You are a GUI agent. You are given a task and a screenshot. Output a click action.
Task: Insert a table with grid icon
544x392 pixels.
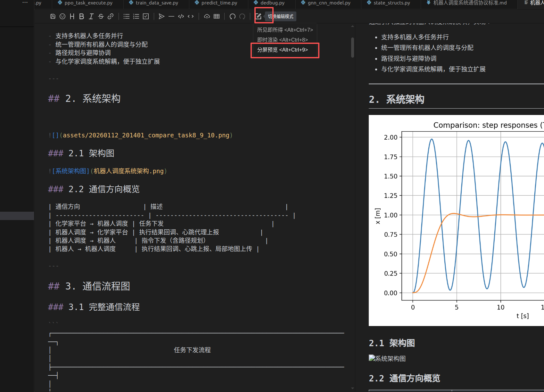[x=217, y=16]
